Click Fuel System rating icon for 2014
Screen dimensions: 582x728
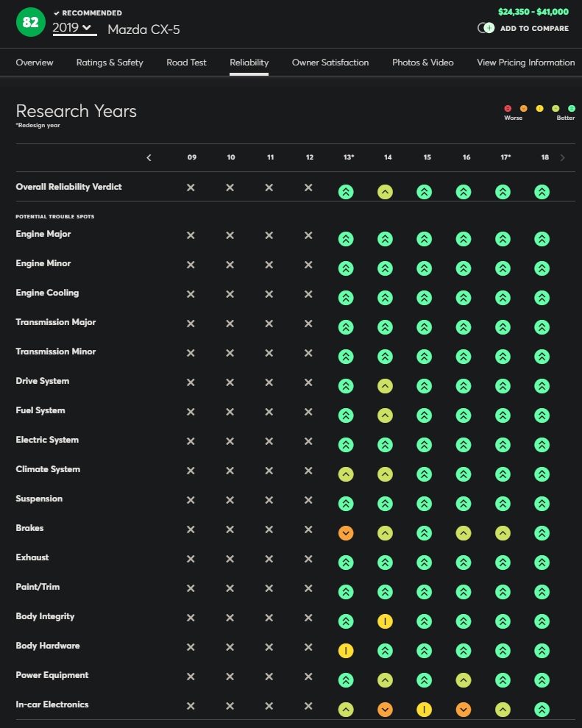point(385,415)
